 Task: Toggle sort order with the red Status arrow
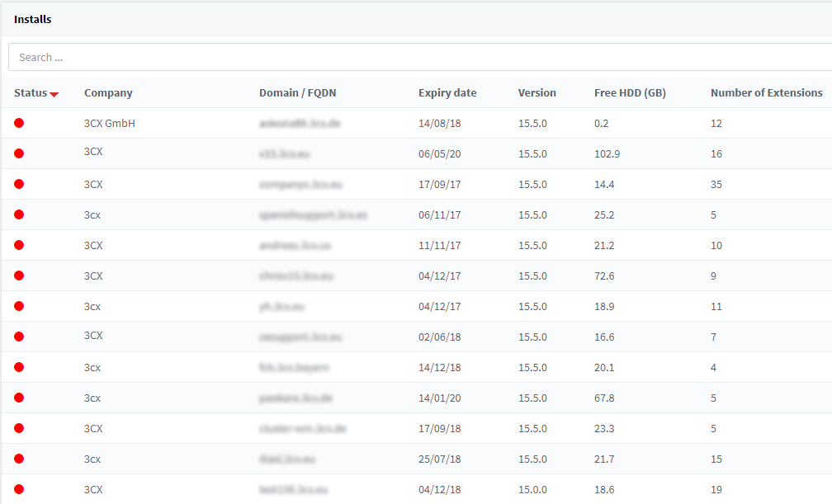pos(54,94)
